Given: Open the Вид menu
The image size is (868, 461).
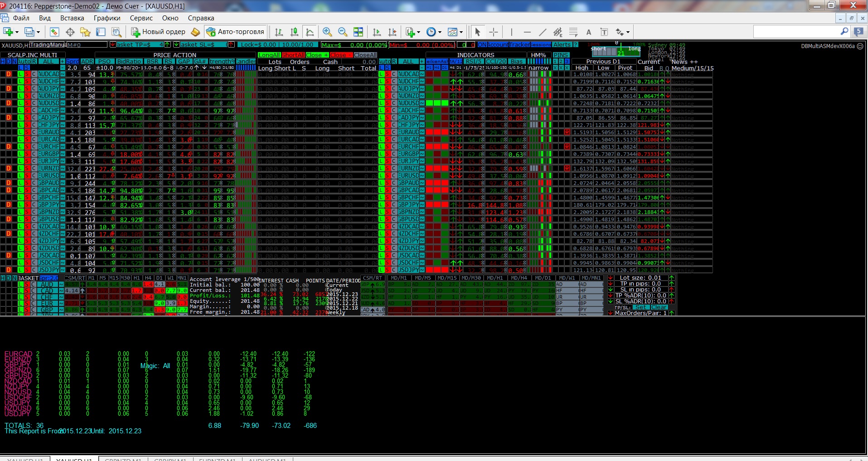Looking at the screenshot, I should [x=45, y=18].
